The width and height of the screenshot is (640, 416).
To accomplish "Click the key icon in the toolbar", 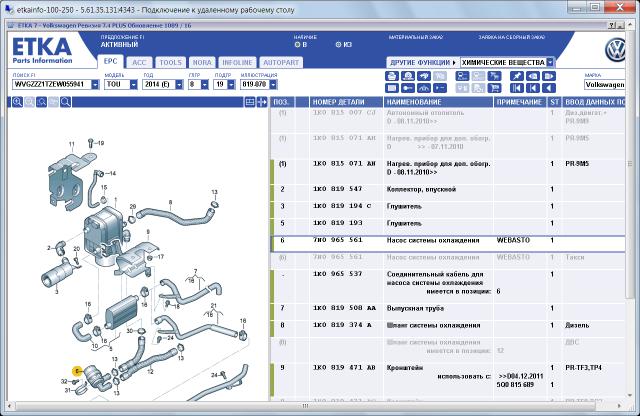I will 408,88.
